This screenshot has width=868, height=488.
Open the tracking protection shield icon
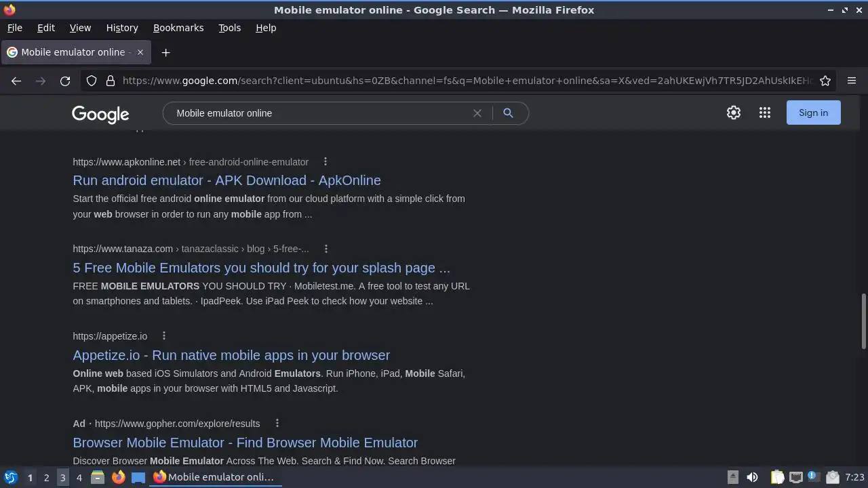coord(92,81)
